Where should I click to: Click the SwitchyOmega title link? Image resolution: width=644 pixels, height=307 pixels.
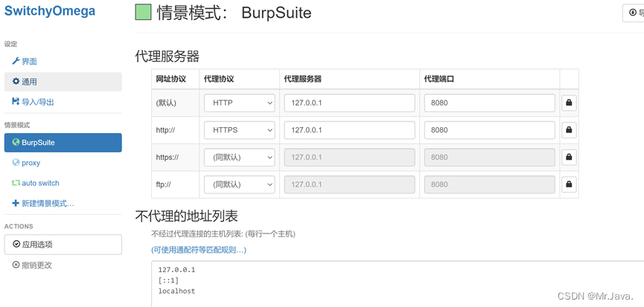[x=50, y=11]
